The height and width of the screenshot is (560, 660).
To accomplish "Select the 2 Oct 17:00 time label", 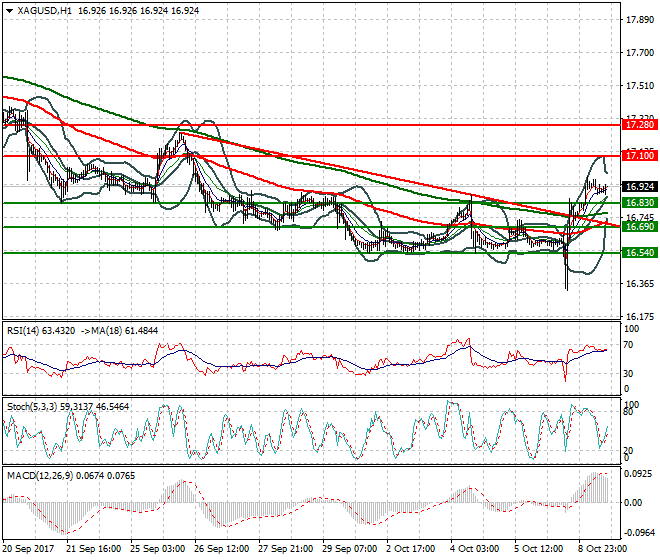I will coord(410,549).
